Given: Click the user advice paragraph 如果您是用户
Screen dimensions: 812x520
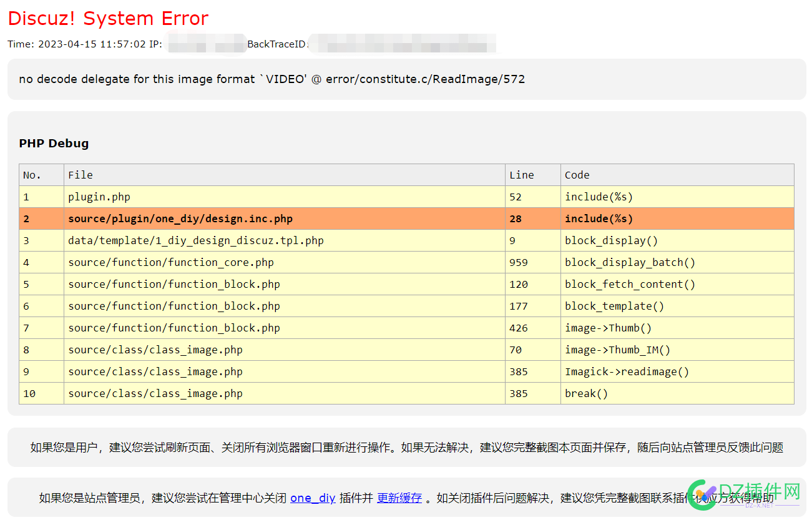Looking at the screenshot, I should tap(406, 447).
